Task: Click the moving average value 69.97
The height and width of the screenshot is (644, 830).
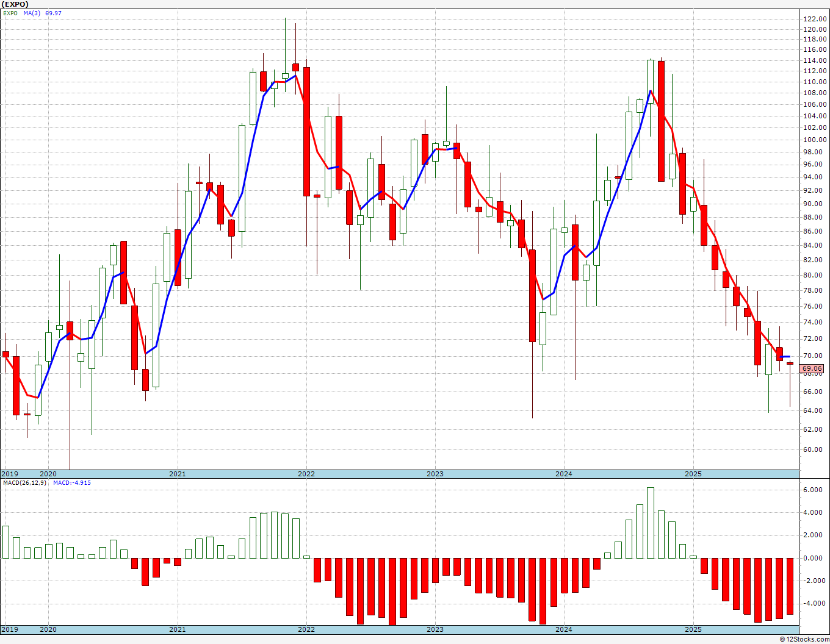Action: [x=53, y=13]
